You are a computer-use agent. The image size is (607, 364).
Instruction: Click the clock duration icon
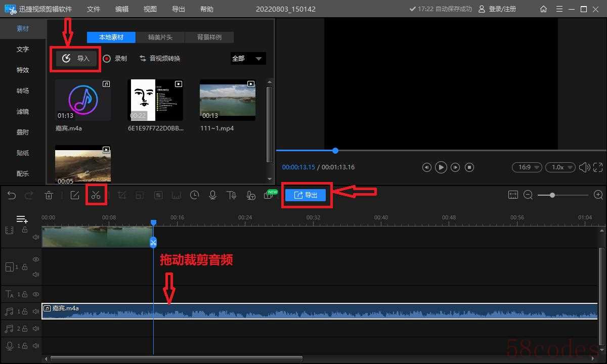tap(194, 195)
